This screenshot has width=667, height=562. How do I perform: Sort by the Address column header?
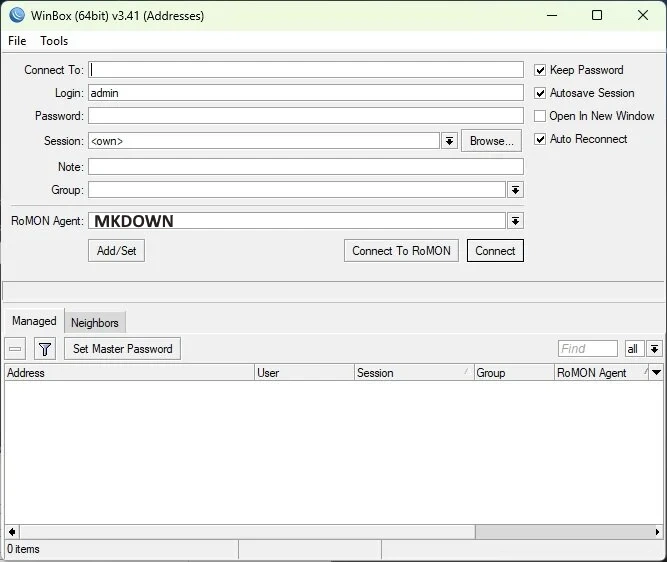[x=129, y=373]
